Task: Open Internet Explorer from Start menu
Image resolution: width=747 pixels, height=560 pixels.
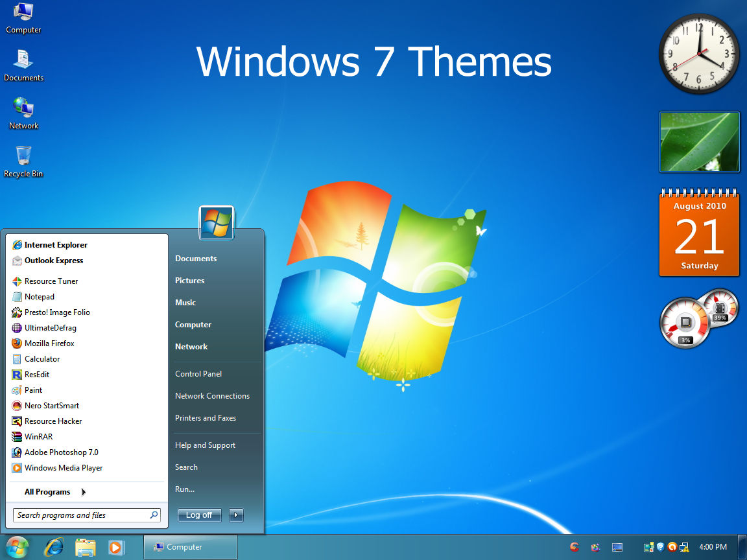Action: pos(50,245)
